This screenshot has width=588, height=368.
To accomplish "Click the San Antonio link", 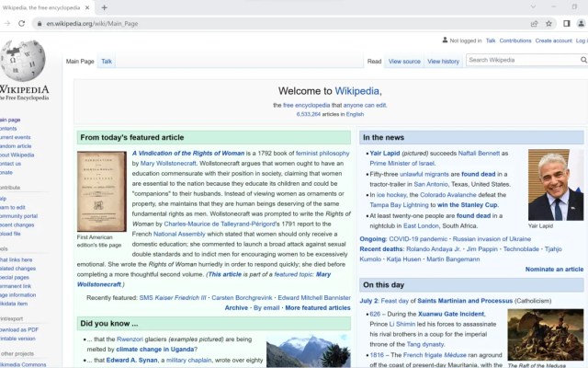I will tap(431, 184).
